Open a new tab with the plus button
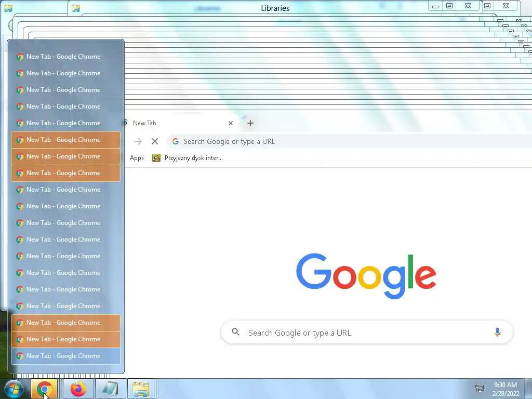The height and width of the screenshot is (399, 532). click(x=250, y=123)
